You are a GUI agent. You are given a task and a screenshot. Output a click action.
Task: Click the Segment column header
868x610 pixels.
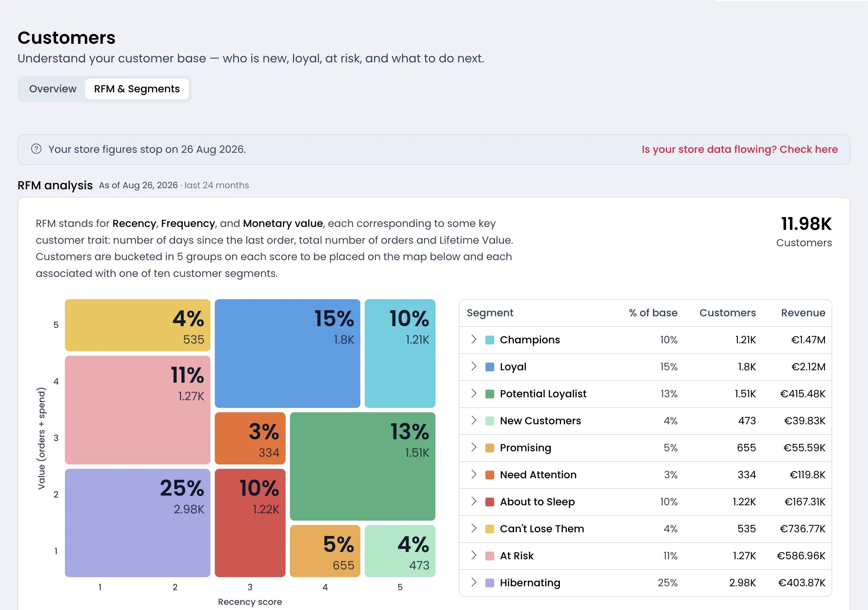point(490,313)
